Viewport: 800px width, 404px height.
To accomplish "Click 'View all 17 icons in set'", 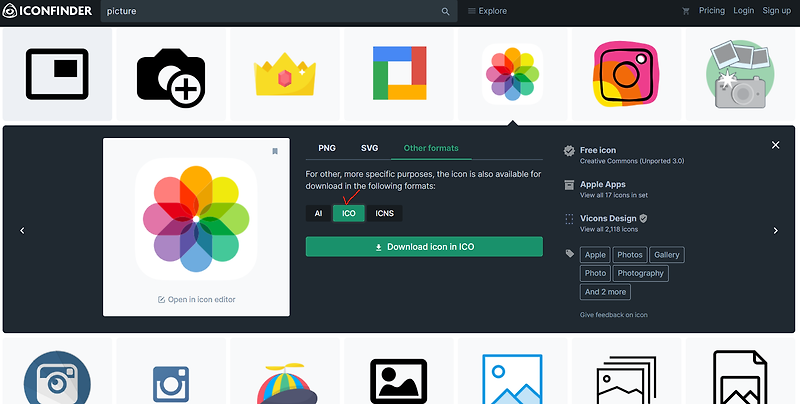I will [614, 195].
